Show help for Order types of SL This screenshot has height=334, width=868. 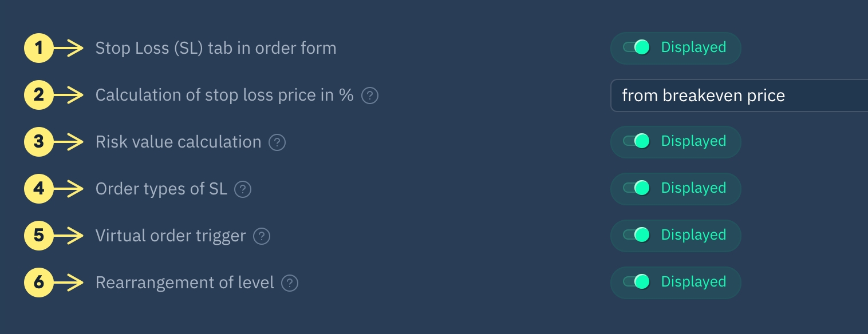[x=243, y=189]
